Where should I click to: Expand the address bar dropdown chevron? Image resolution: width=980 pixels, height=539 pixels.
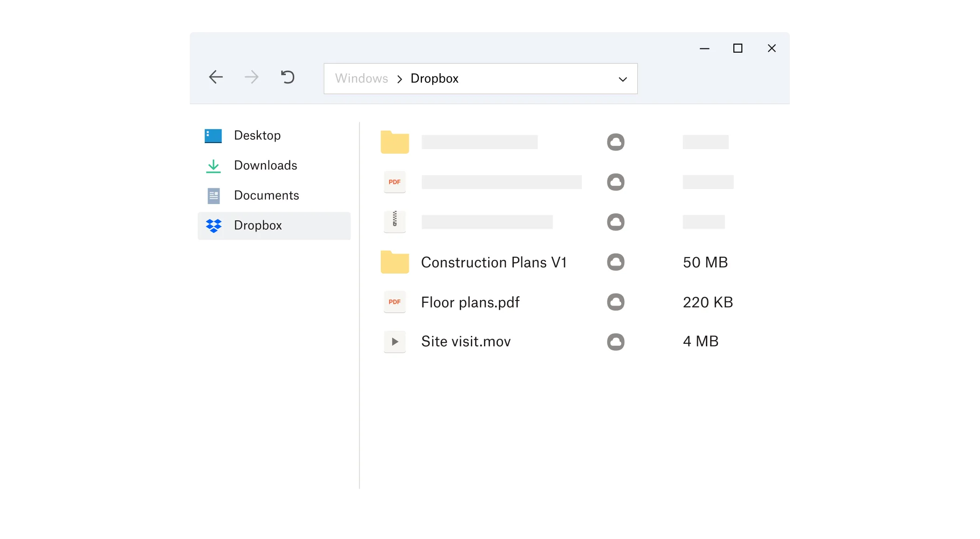(x=622, y=79)
